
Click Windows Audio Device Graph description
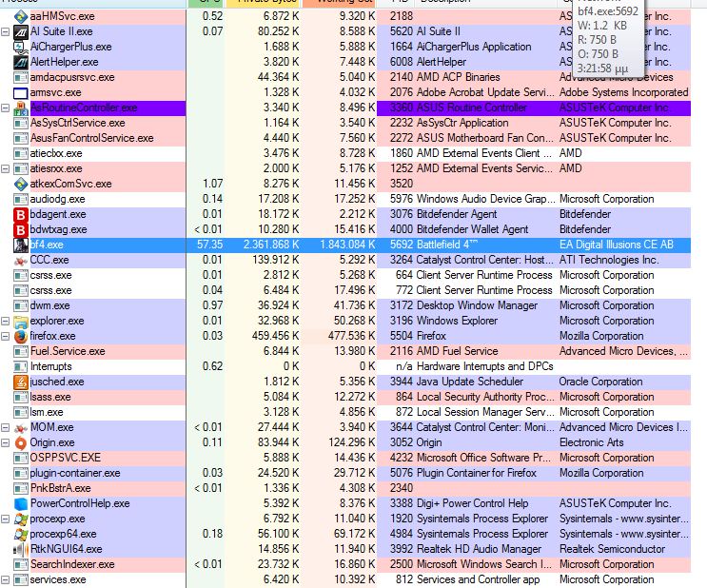coord(485,199)
